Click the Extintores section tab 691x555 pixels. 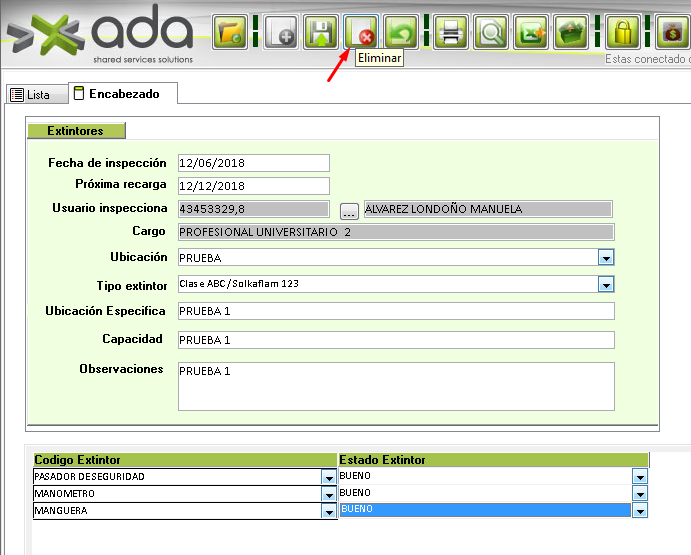click(x=76, y=131)
